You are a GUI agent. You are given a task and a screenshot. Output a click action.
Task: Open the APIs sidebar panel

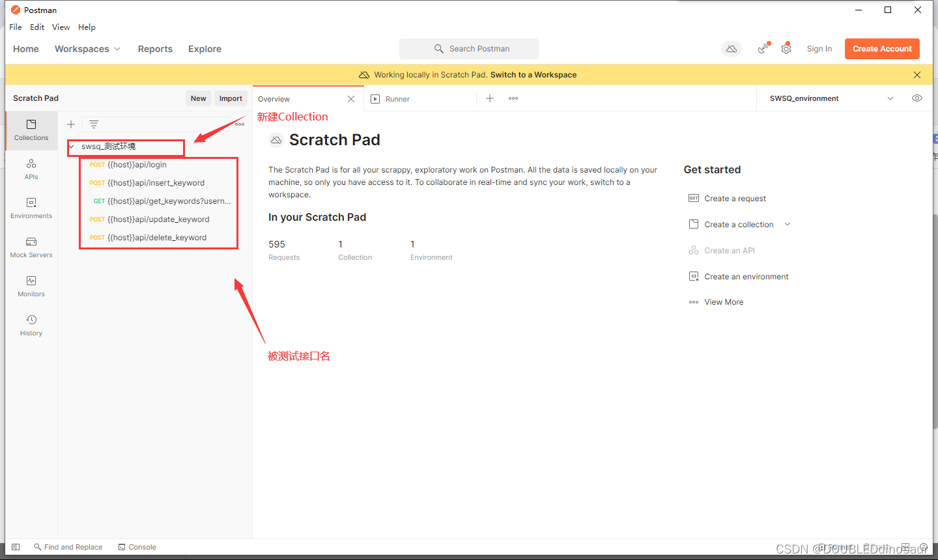pos(31,169)
